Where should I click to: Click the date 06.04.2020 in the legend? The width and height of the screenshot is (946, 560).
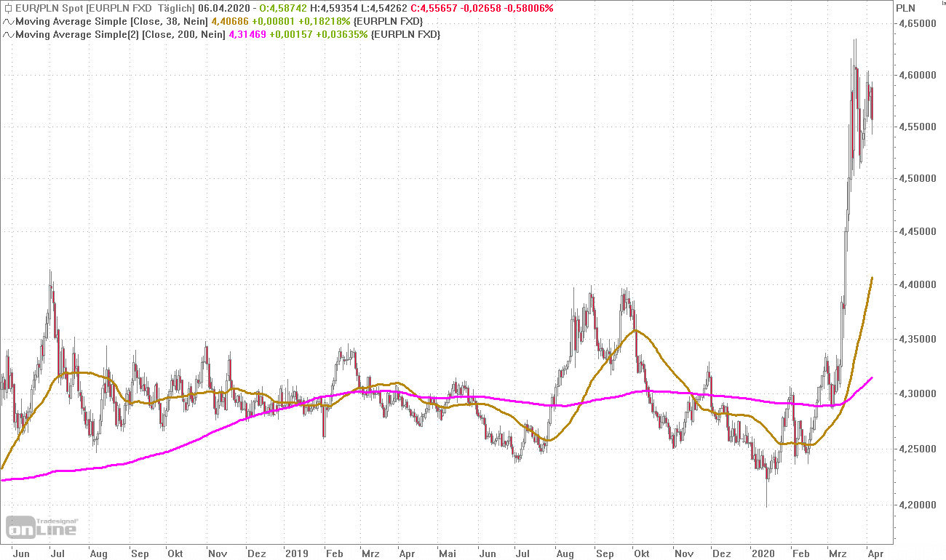(225, 8)
